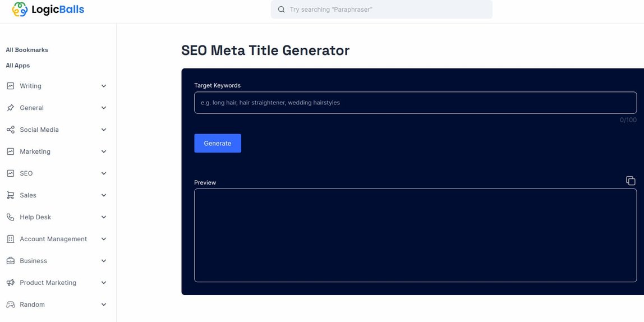Click the Social Media share icon
Viewport: 644px width, 322px height.
click(x=11, y=130)
